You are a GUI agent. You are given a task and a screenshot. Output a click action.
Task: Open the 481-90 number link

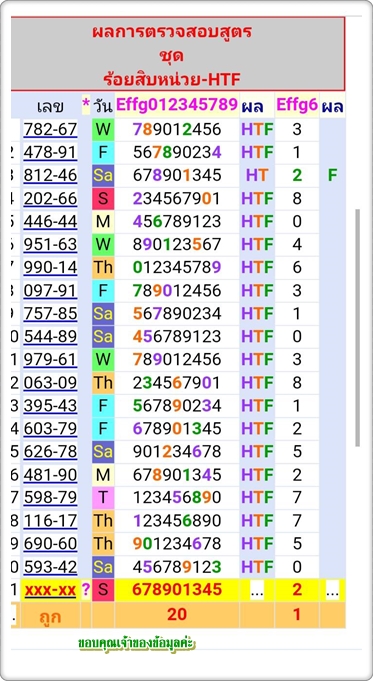50,475
